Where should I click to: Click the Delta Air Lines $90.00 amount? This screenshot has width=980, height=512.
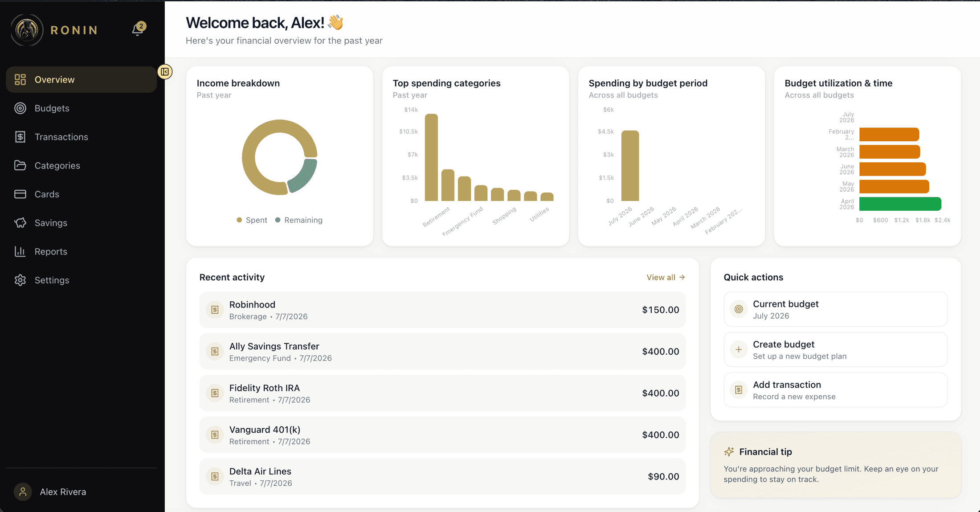click(x=663, y=476)
